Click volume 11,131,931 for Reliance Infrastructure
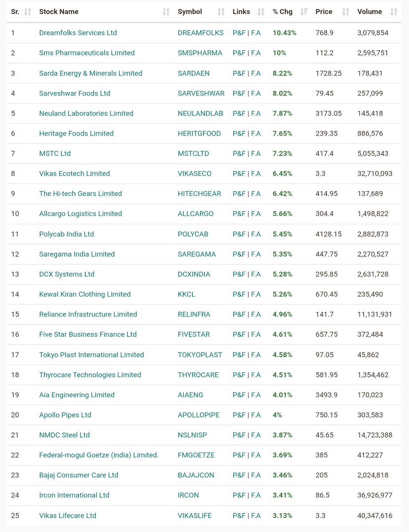This screenshot has height=532, width=409. pos(374,314)
